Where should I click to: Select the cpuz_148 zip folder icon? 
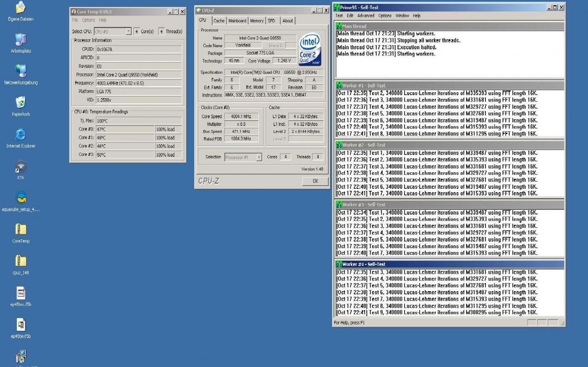point(21,261)
